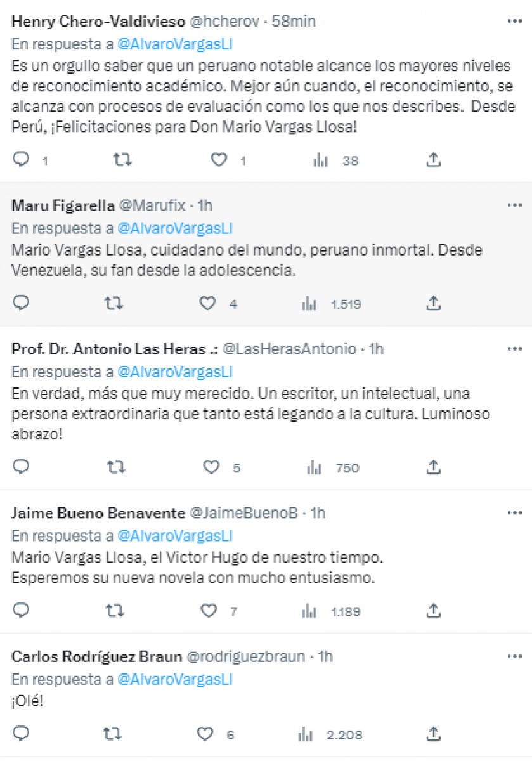This screenshot has width=532, height=761.
Task: Open more options for Jaime Bueno Benavente's tweet
Action: (514, 512)
